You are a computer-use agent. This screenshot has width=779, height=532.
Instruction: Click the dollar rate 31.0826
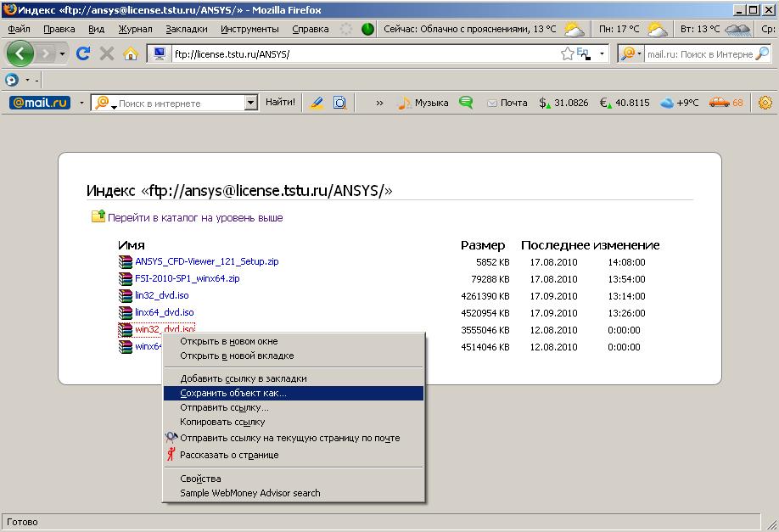pos(563,103)
